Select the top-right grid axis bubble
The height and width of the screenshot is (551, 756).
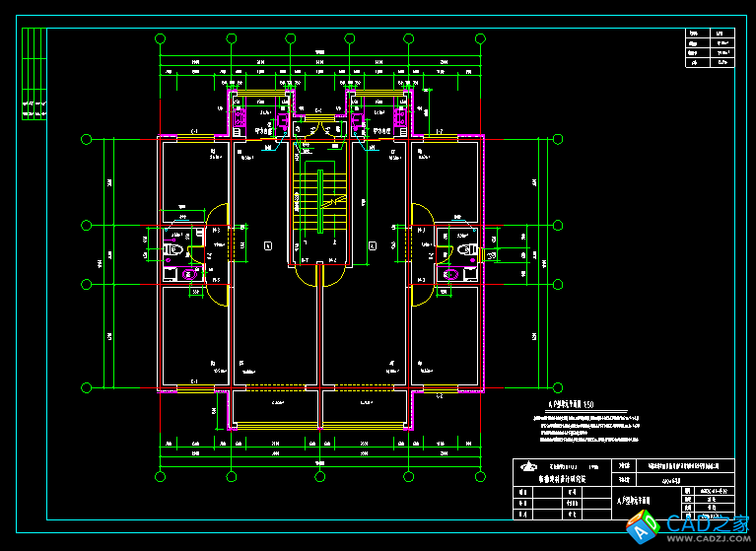tap(481, 38)
